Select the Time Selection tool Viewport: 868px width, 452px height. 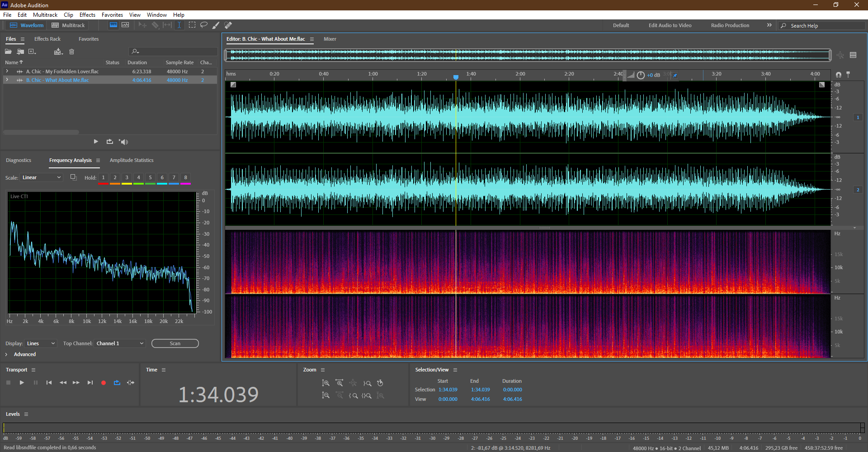coord(179,25)
